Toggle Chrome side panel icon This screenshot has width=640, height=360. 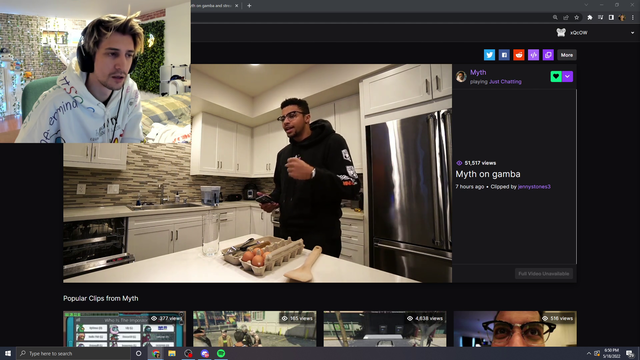pos(611,18)
